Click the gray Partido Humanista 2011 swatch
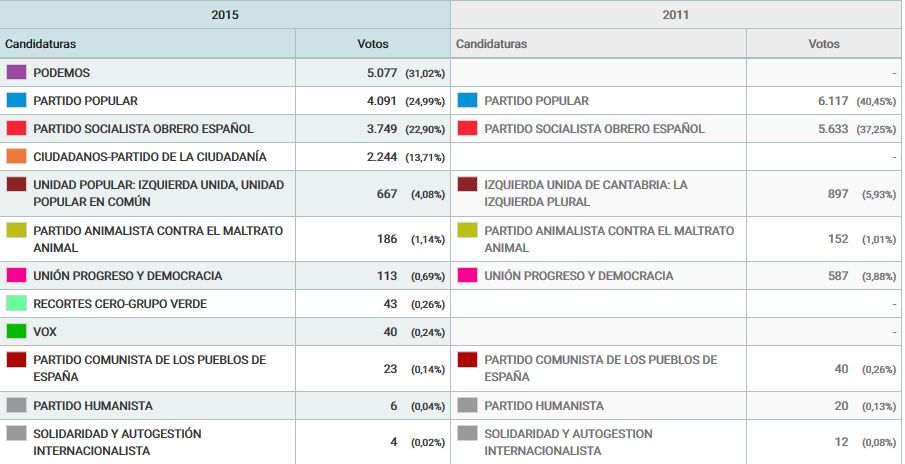 coord(467,406)
